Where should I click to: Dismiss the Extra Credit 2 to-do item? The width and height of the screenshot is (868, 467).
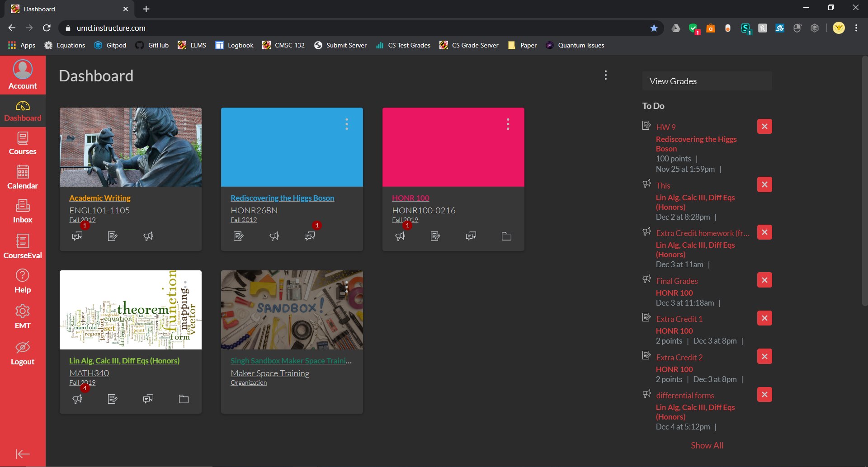pos(764,357)
